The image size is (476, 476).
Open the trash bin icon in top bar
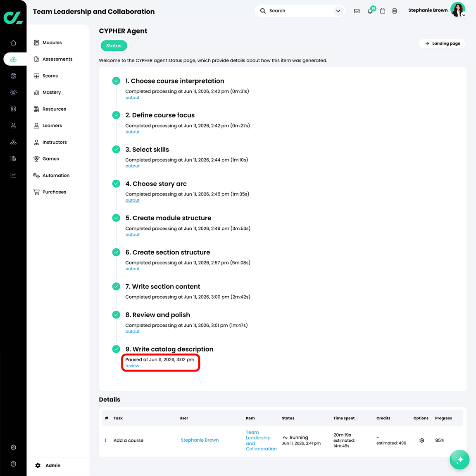[394, 11]
